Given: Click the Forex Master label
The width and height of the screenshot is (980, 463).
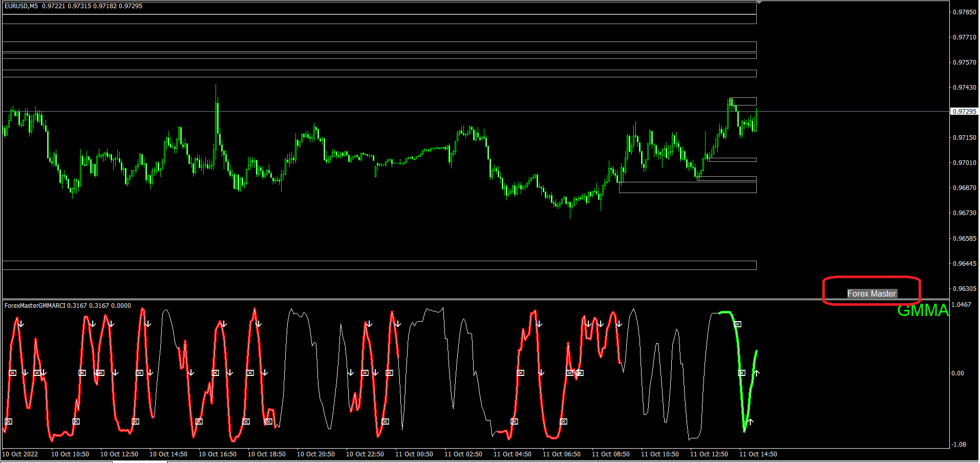Looking at the screenshot, I should 871,294.
